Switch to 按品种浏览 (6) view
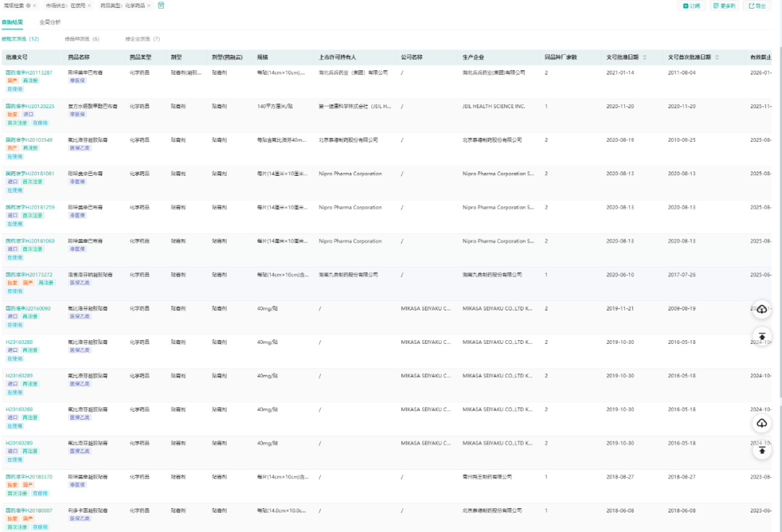Image resolution: width=782 pixels, height=532 pixels. (x=82, y=39)
